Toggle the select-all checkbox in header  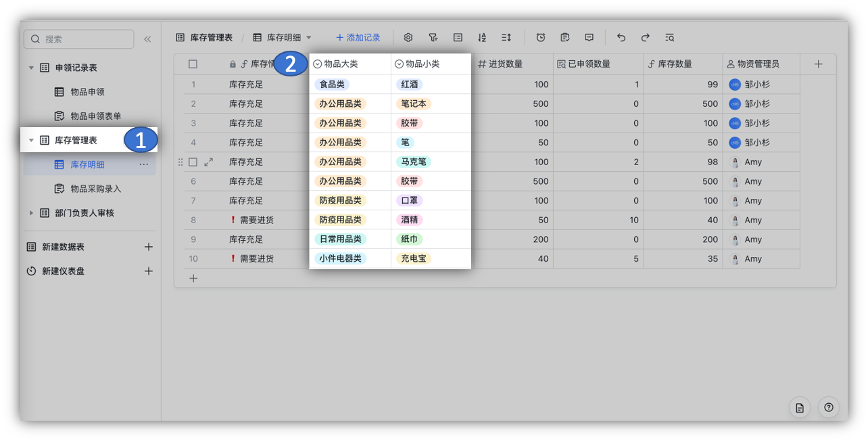click(193, 64)
